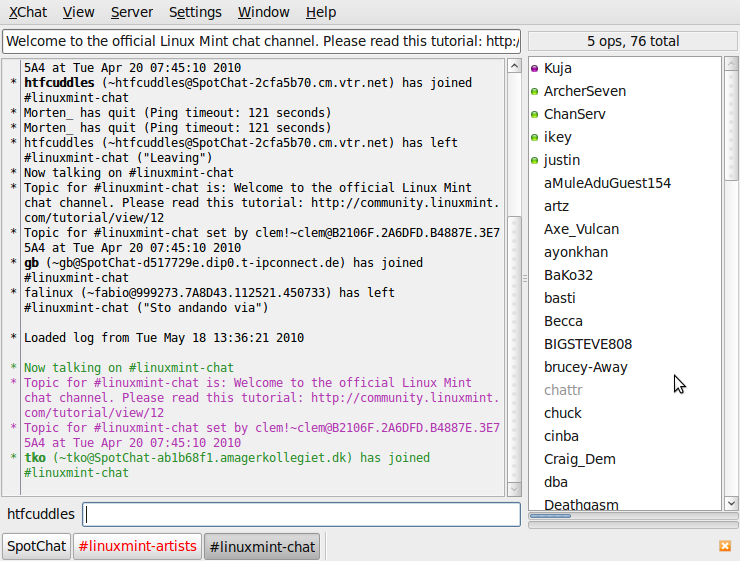Click the green op dot beside ChanServ
The image size is (740, 561).
[534, 115]
